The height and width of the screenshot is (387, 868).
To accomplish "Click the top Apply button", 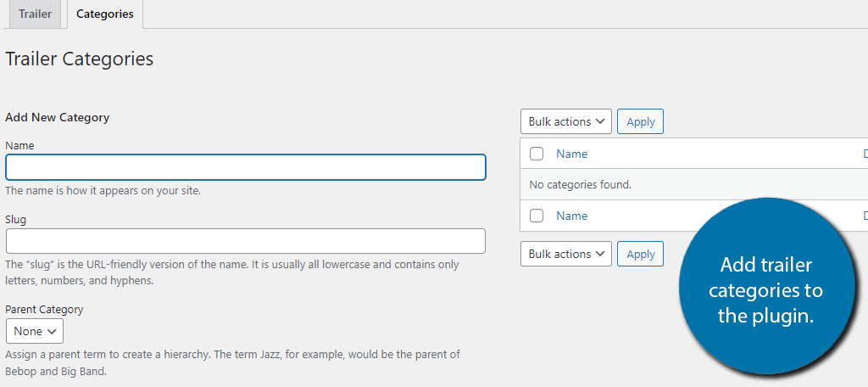I will pos(641,121).
